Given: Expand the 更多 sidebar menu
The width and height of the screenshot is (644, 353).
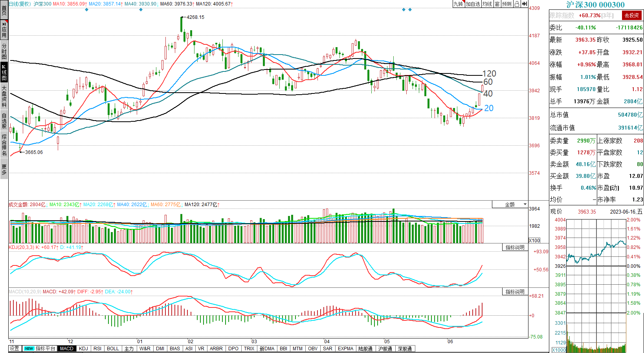Looking at the screenshot, I should [4, 169].
